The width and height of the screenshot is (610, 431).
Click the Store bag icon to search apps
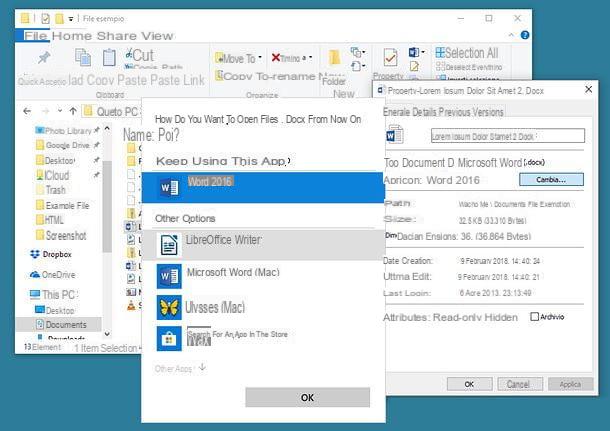pyautogui.click(x=169, y=339)
